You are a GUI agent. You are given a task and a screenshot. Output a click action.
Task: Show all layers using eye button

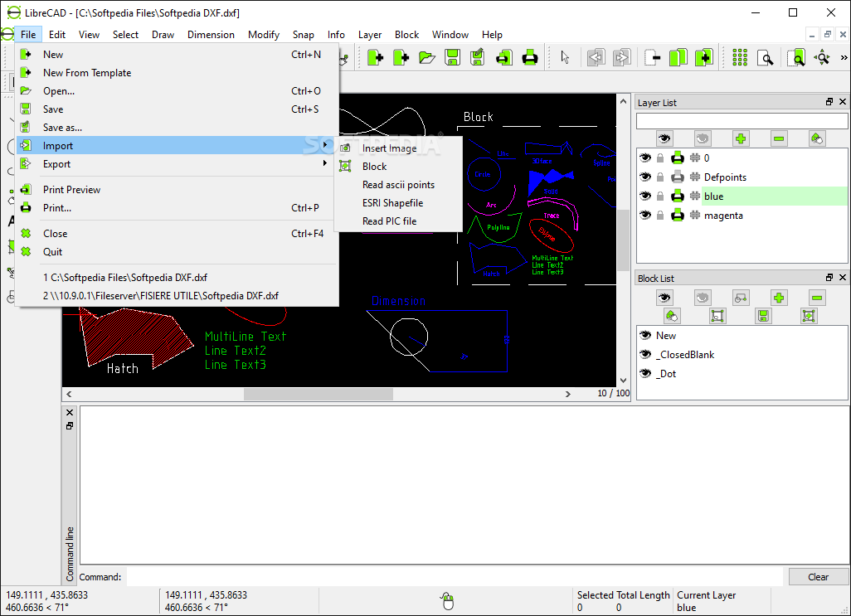[664, 138]
